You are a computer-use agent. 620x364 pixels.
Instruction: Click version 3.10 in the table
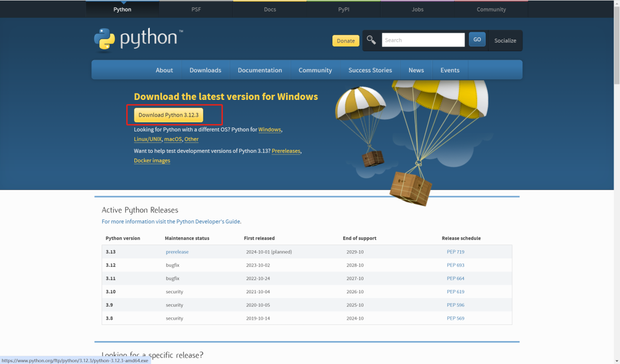111,292
